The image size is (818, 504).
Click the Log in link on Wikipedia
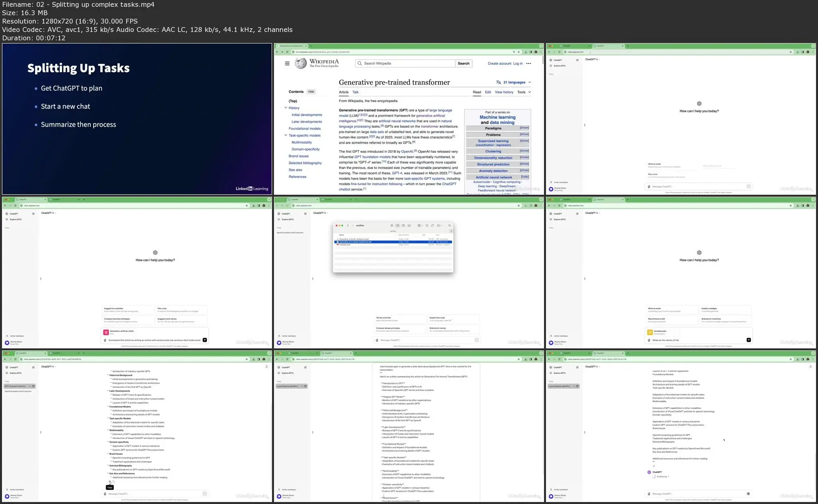[518, 63]
